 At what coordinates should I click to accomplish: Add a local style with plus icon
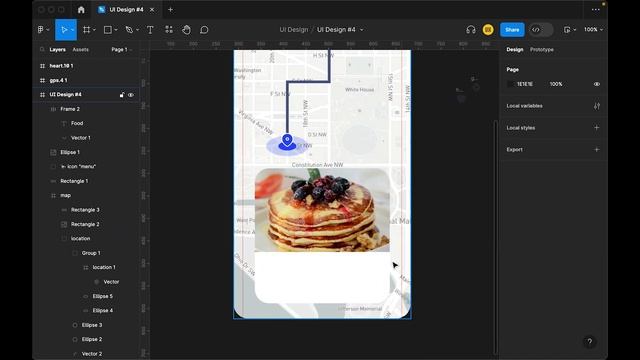(x=597, y=128)
